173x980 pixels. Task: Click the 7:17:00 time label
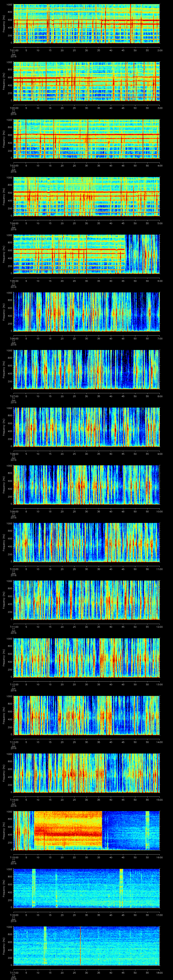[14, 972]
